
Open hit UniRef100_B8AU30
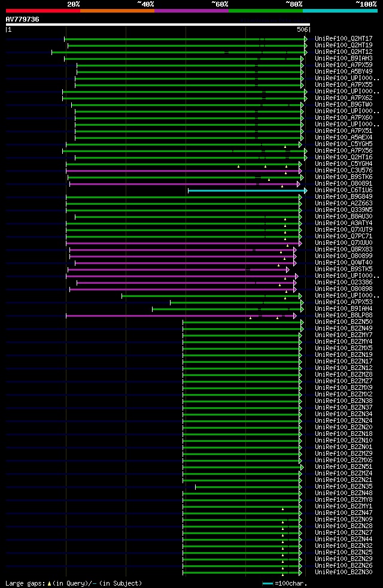point(344,216)
